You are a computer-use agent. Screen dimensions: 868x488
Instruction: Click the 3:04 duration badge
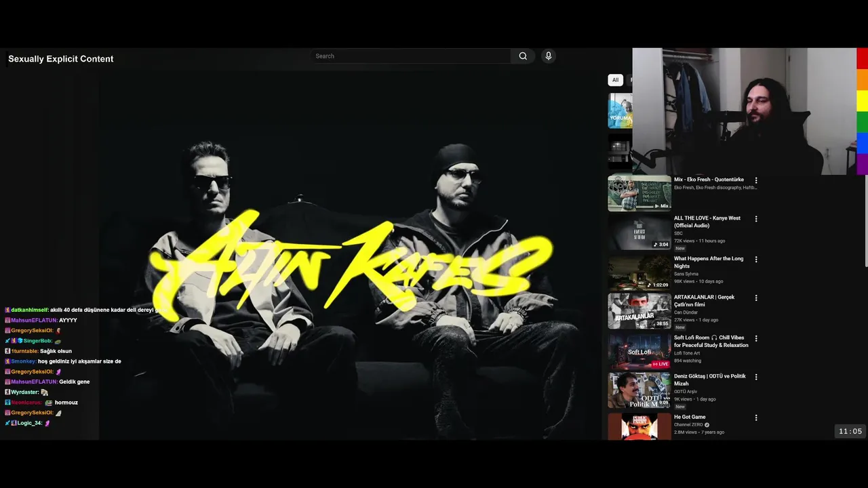(x=661, y=245)
